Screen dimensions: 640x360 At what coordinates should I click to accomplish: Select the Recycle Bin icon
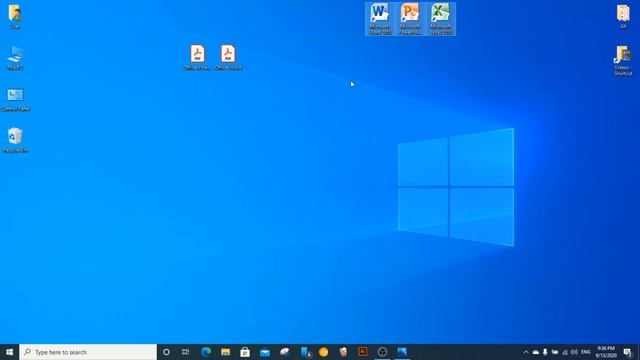click(x=15, y=140)
